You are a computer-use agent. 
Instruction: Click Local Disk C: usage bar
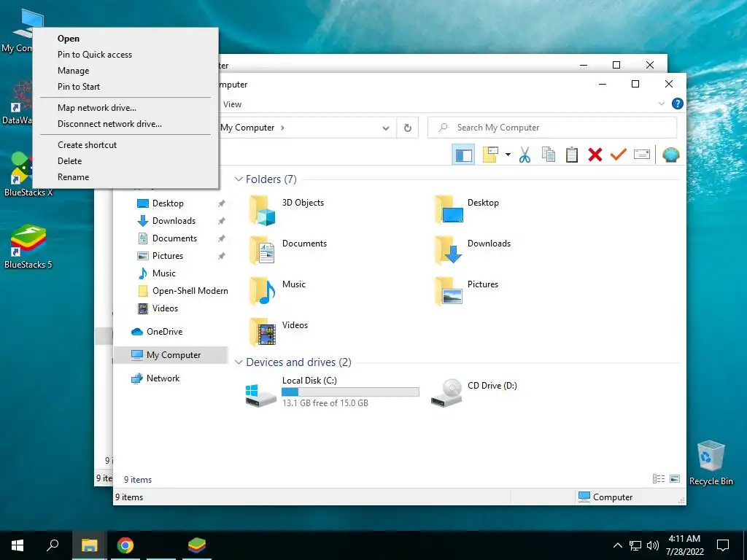click(x=350, y=392)
